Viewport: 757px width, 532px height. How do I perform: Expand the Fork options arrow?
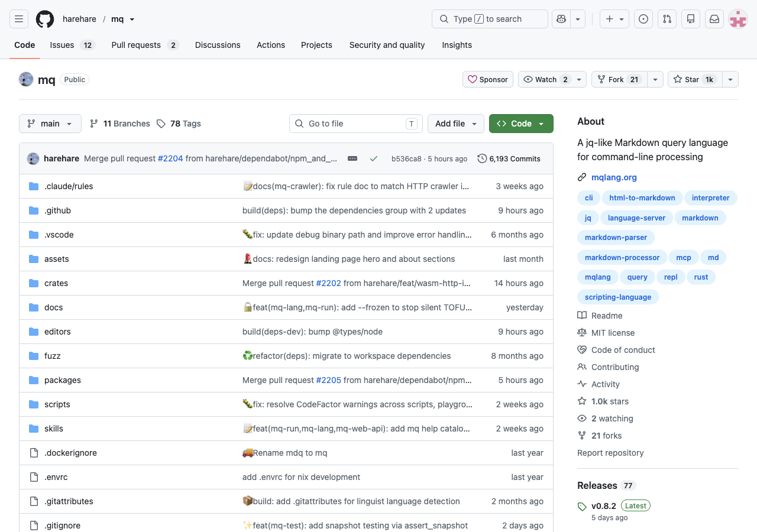(655, 79)
